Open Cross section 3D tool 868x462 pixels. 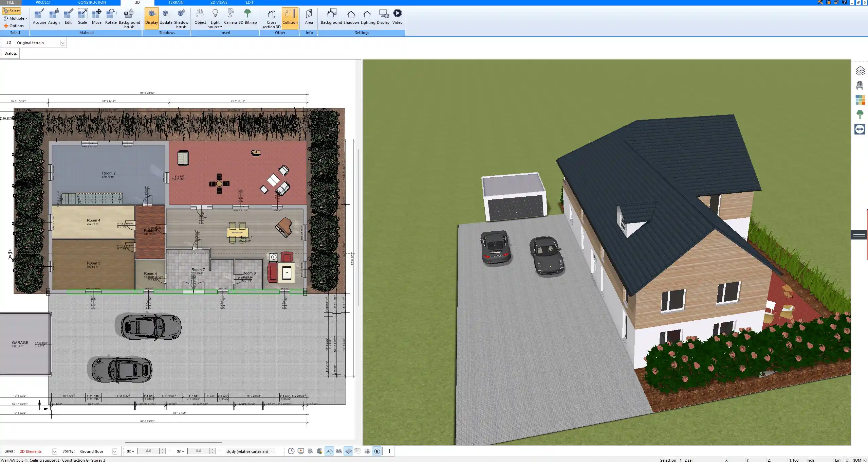pyautogui.click(x=271, y=19)
